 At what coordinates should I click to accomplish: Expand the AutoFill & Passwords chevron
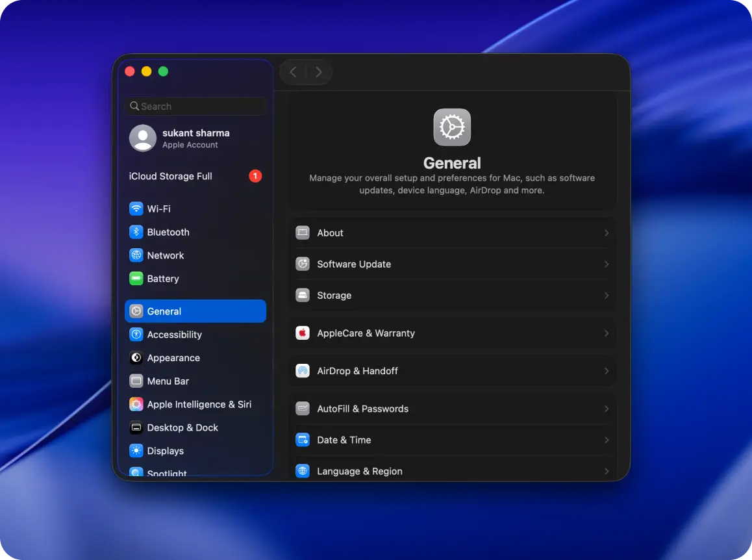tap(607, 409)
